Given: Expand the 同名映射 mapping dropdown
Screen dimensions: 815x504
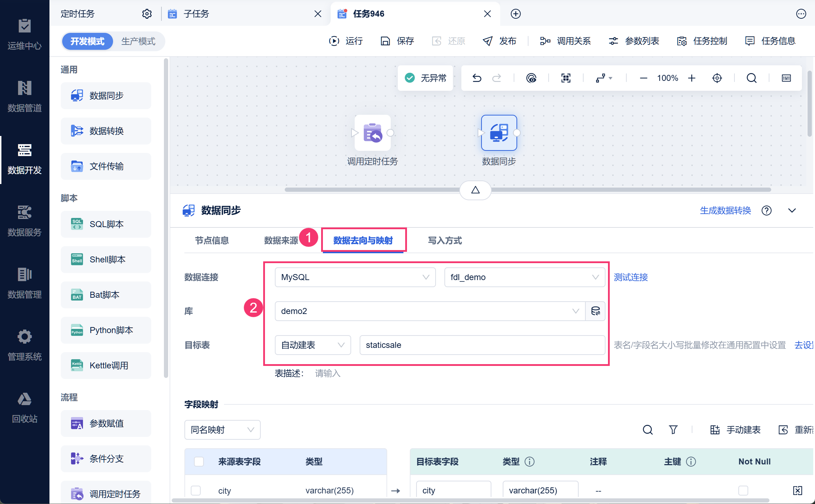Looking at the screenshot, I should coord(222,430).
